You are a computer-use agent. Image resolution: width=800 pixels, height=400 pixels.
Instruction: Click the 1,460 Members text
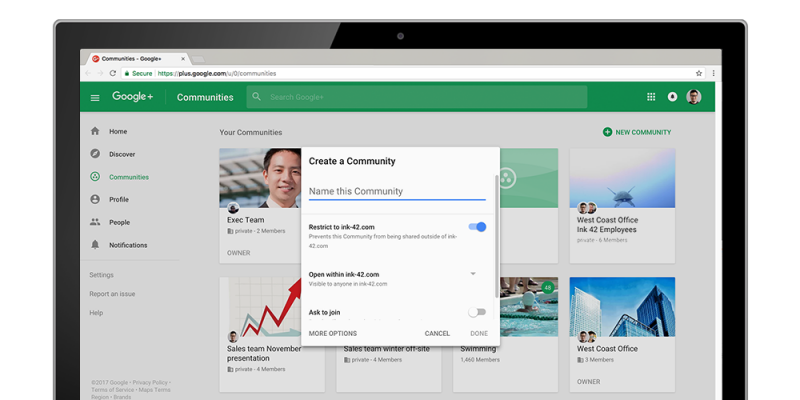(480, 360)
